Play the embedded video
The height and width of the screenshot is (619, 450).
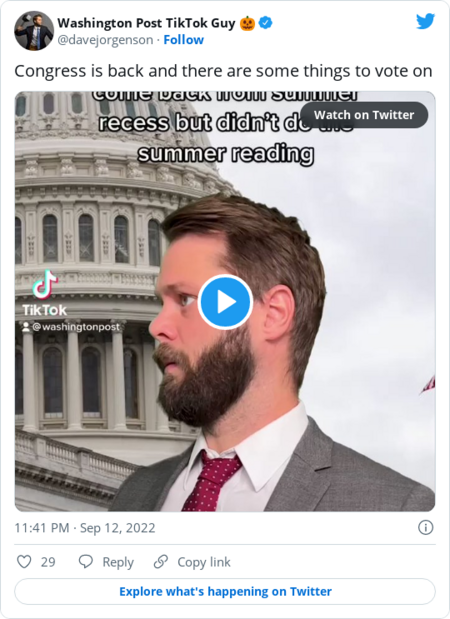(225, 302)
